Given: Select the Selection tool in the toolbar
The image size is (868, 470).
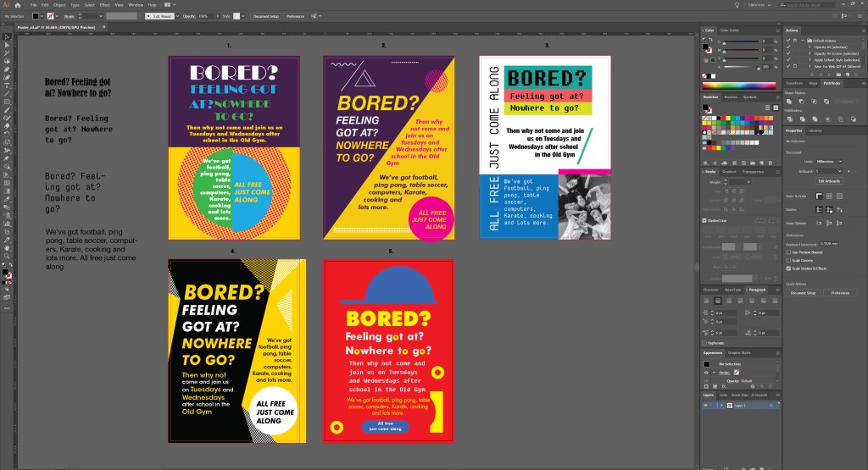Looking at the screenshot, I should coord(6,36).
